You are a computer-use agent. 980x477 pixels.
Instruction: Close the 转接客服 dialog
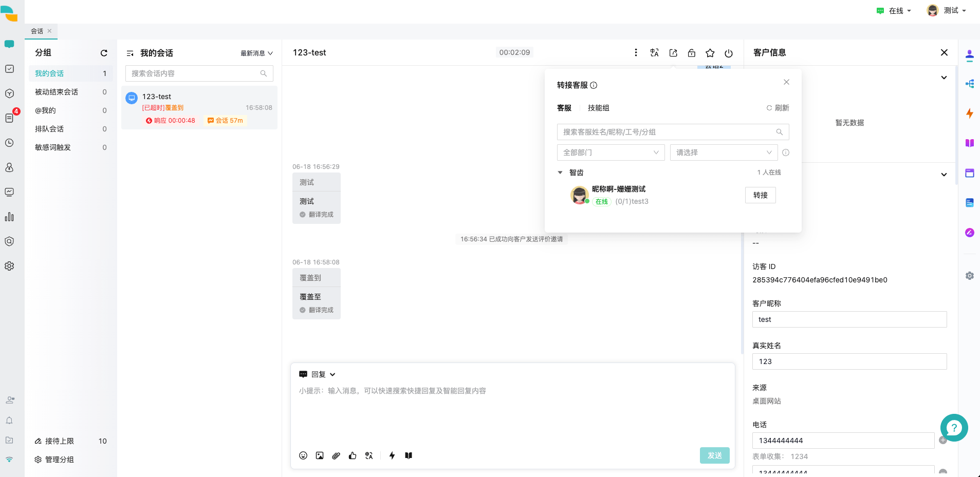[x=786, y=82]
